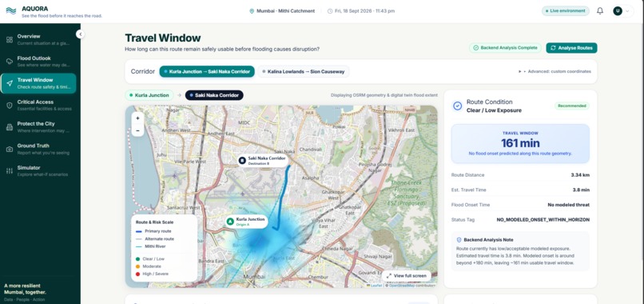Click the Ground Truth camera icon

coord(10,149)
